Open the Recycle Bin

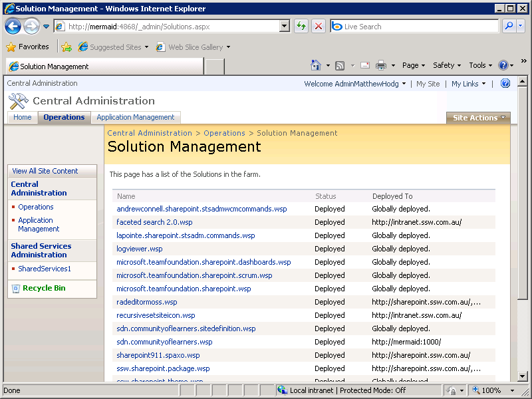click(44, 288)
